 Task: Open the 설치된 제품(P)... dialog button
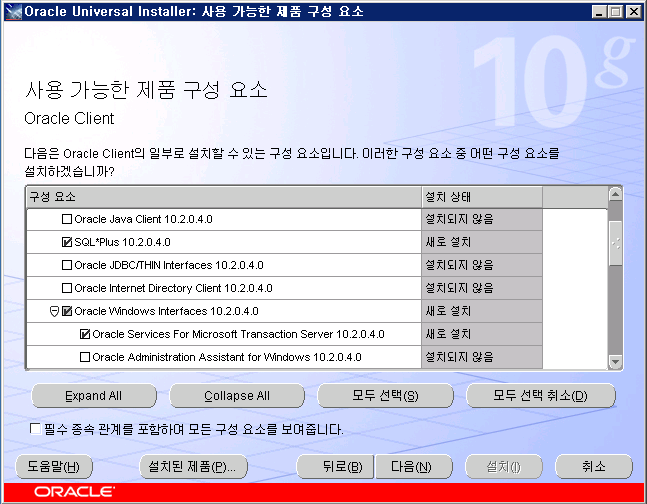coord(194,467)
